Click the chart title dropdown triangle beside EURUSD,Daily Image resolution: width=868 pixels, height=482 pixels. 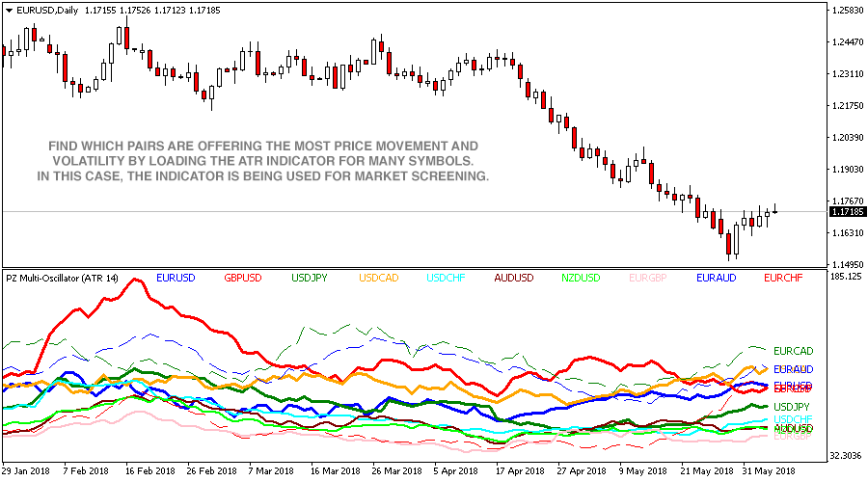9,10
